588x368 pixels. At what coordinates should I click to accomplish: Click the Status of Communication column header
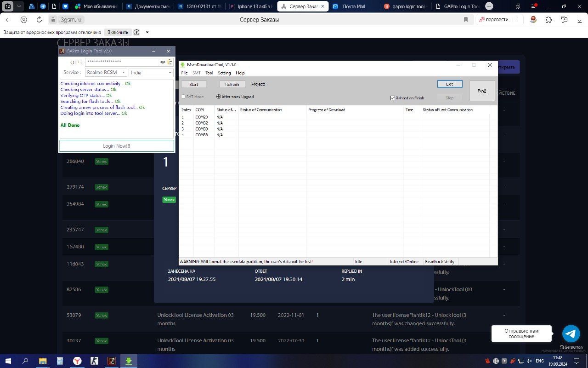click(272, 110)
